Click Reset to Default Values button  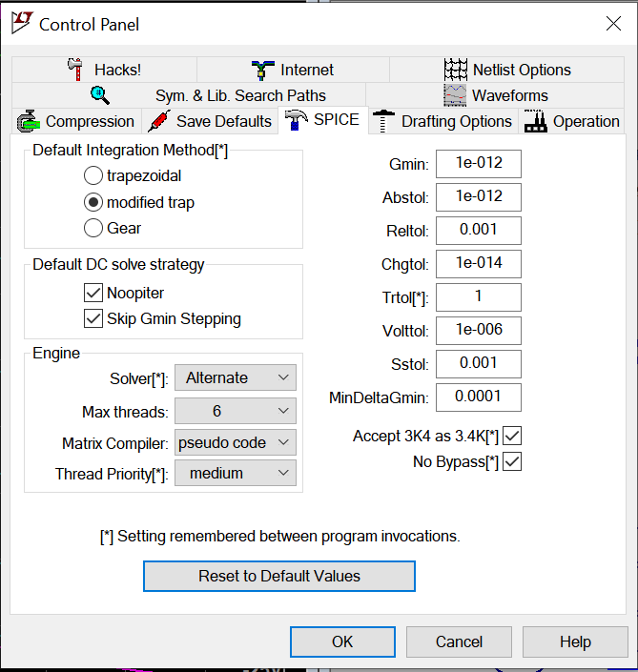pyautogui.click(x=279, y=576)
